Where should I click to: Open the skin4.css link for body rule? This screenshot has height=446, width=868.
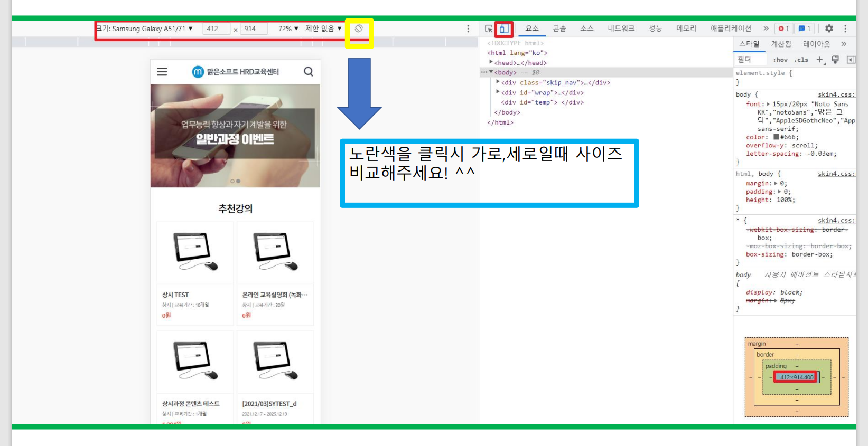click(836, 94)
